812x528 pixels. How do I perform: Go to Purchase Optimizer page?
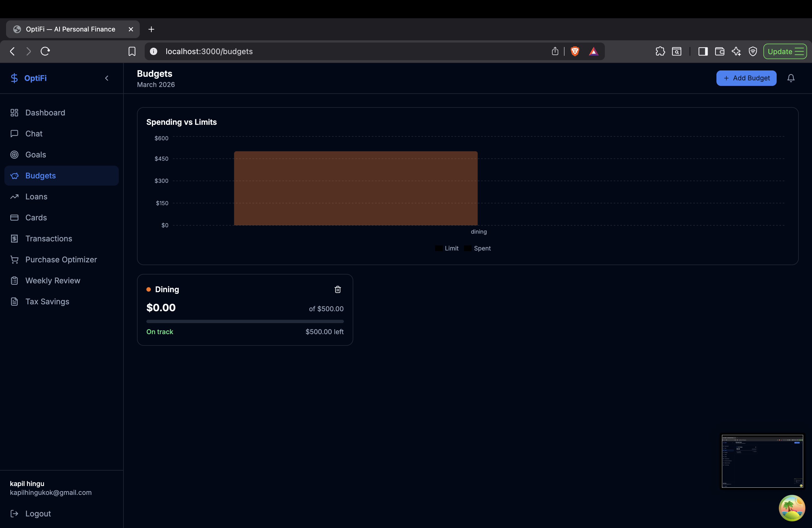pyautogui.click(x=61, y=260)
